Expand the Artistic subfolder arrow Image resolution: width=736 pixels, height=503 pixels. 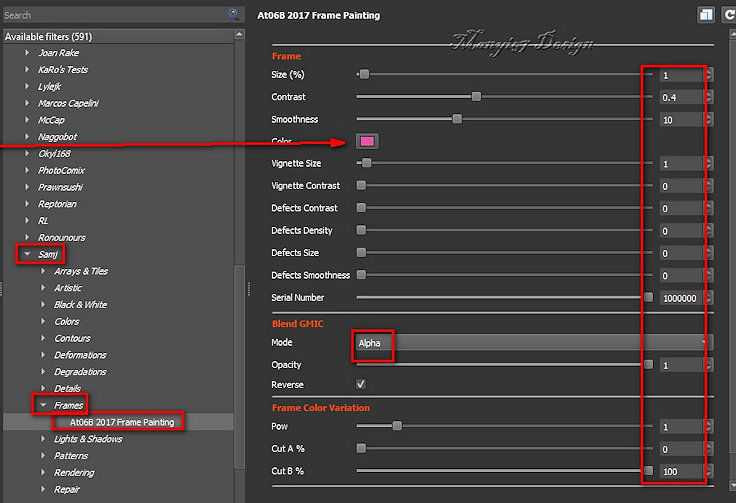click(43, 288)
